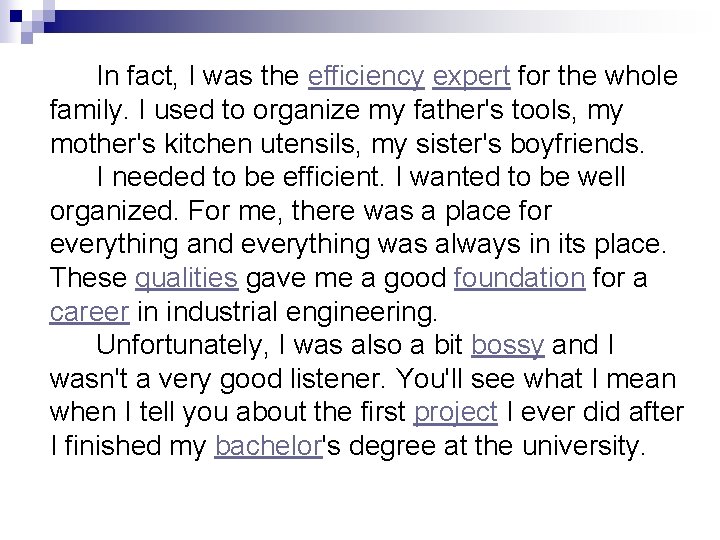The width and height of the screenshot is (720, 540).
Task: Click the phrase 'industrial engineering'
Action: [x=301, y=312]
